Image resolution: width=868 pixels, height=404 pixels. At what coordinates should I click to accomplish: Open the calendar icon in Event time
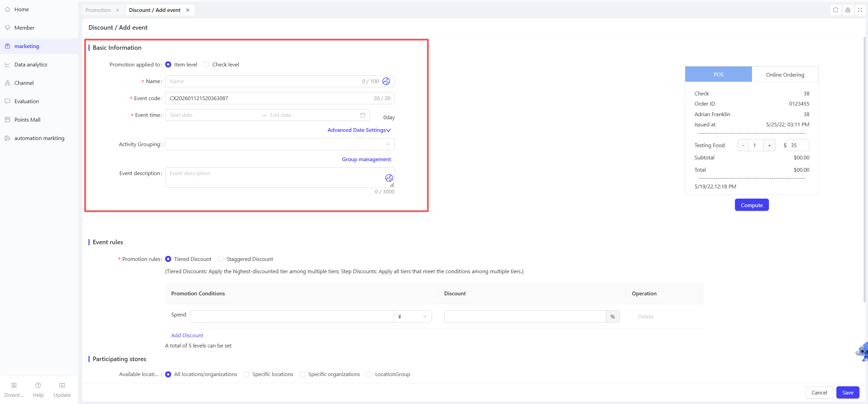363,115
